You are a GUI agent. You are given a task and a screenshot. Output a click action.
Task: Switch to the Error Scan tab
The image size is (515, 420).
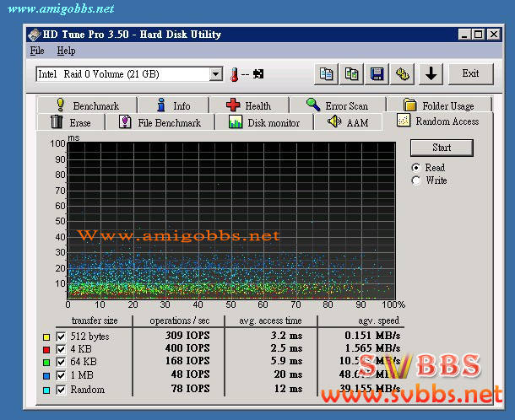pos(336,105)
